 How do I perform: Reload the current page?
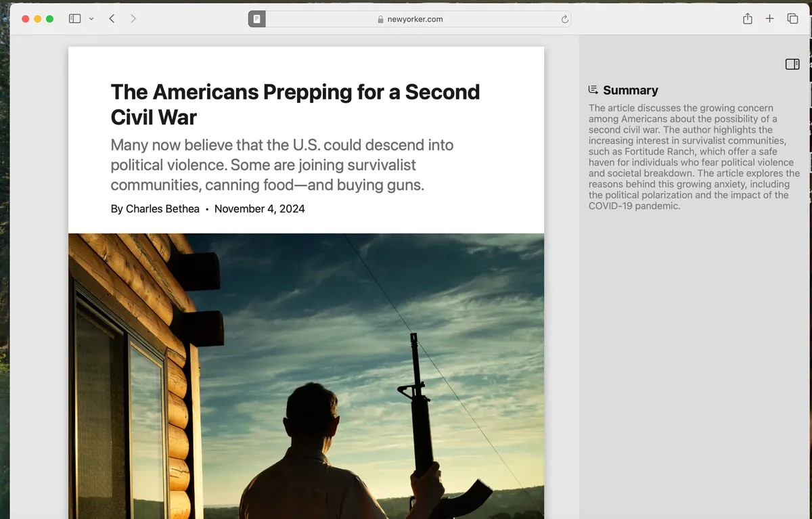[x=564, y=20]
